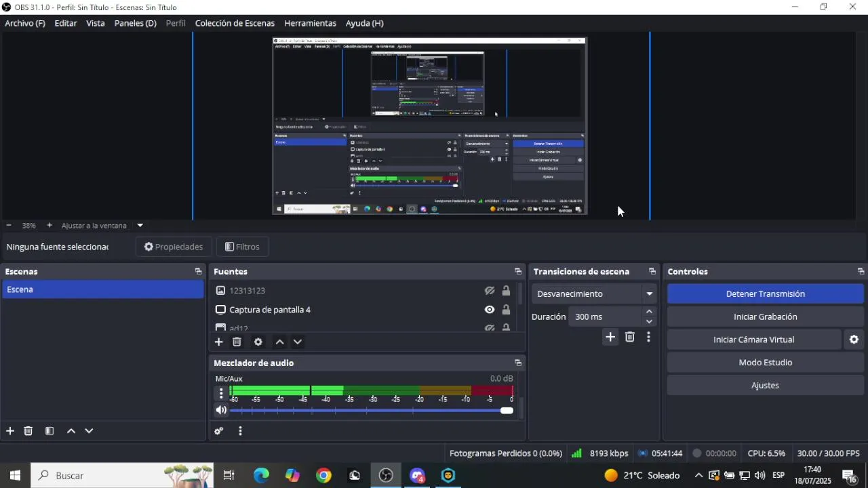
Task: Open the Vista menu
Action: pyautogui.click(x=96, y=23)
